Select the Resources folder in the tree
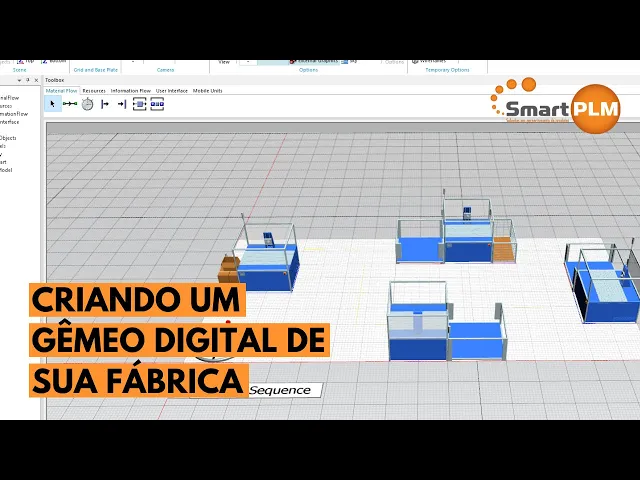The image size is (640, 480). click(x=6, y=106)
